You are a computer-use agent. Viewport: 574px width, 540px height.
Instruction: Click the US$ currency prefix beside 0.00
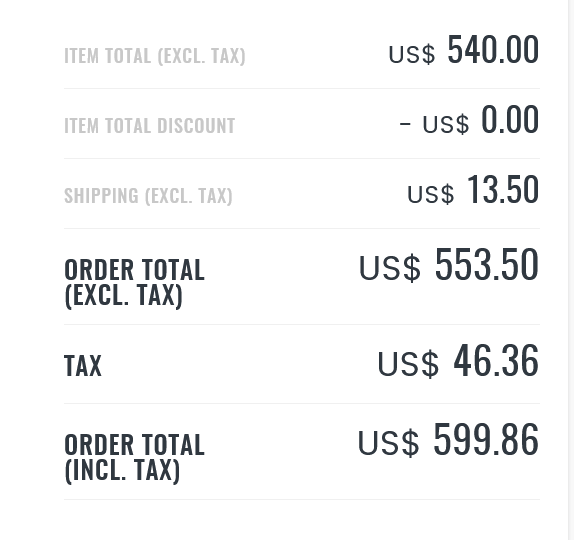point(446,124)
